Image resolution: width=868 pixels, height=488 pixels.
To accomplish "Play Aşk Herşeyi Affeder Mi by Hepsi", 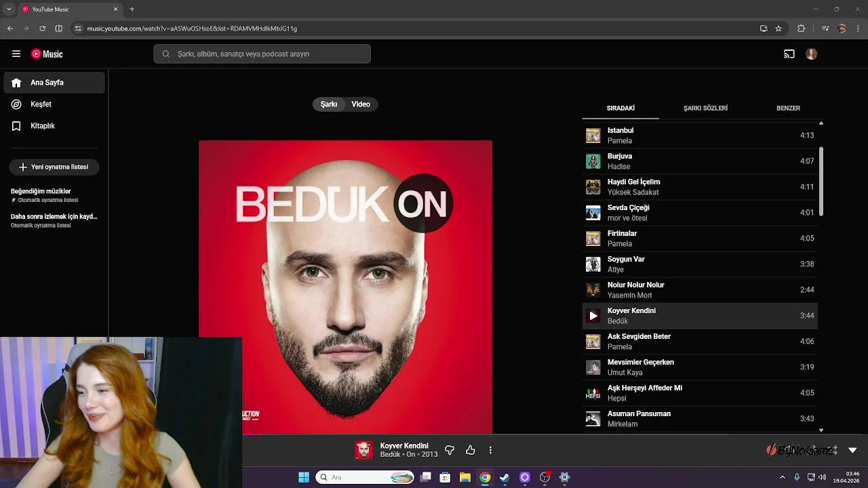I will click(700, 393).
